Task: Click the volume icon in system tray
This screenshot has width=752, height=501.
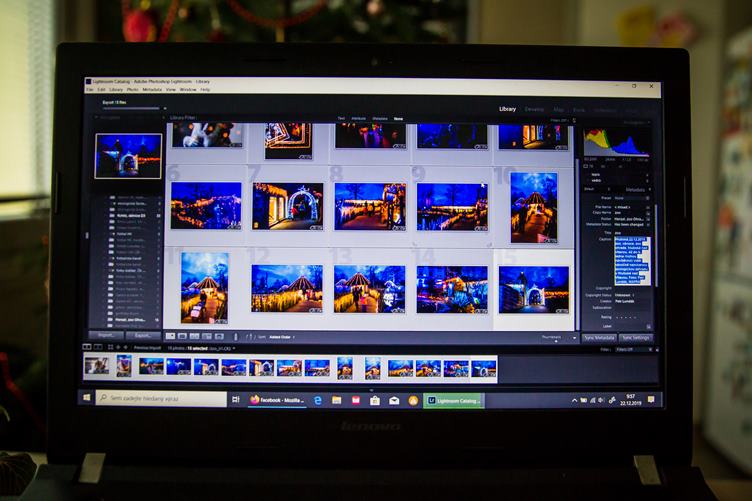Action: point(601,400)
